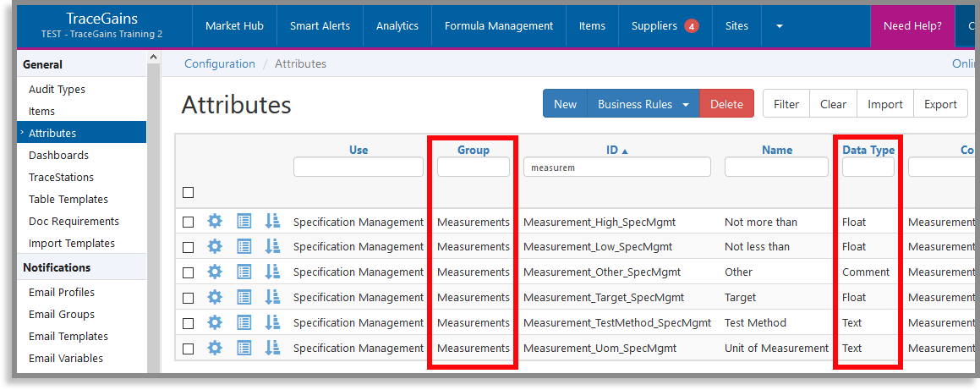Click the Suppliers notification badge 4
980x390 pixels.
tap(691, 26)
